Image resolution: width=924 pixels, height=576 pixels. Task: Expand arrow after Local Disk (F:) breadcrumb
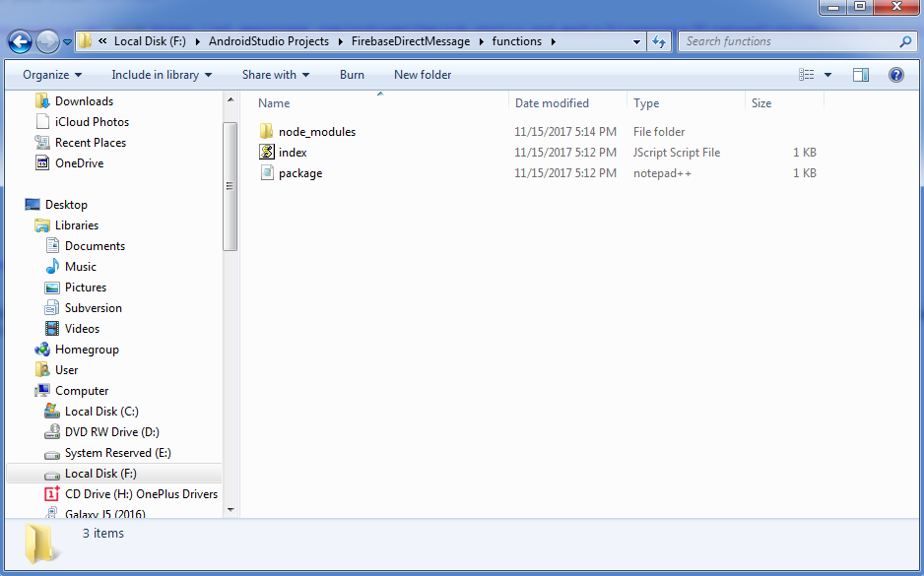(197, 41)
